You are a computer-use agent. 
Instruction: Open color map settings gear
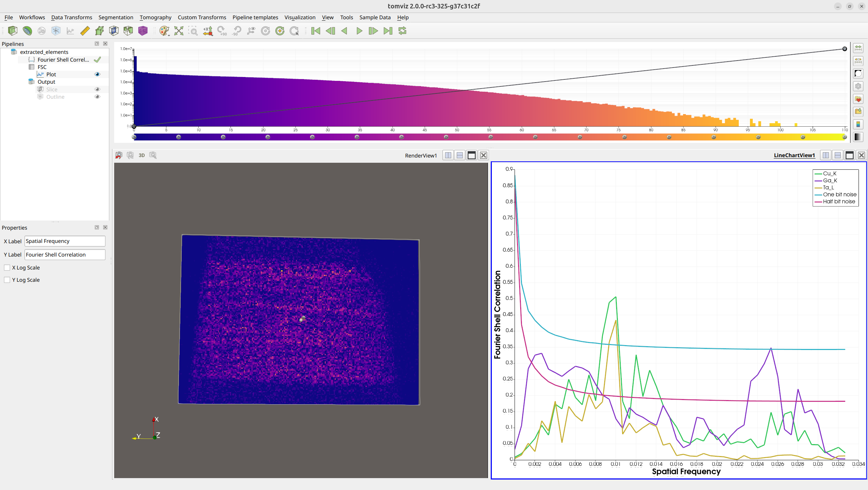pyautogui.click(x=858, y=86)
